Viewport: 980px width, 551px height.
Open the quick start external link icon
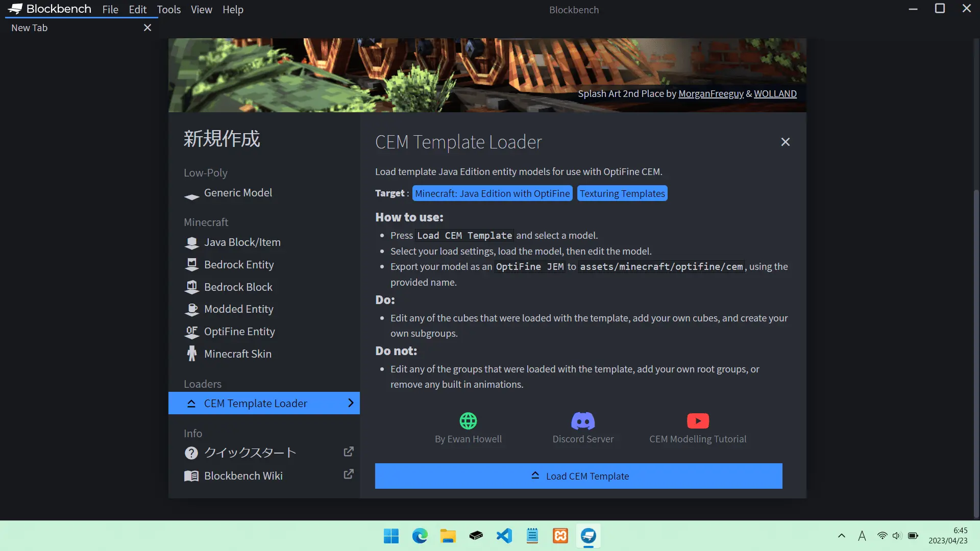point(349,452)
